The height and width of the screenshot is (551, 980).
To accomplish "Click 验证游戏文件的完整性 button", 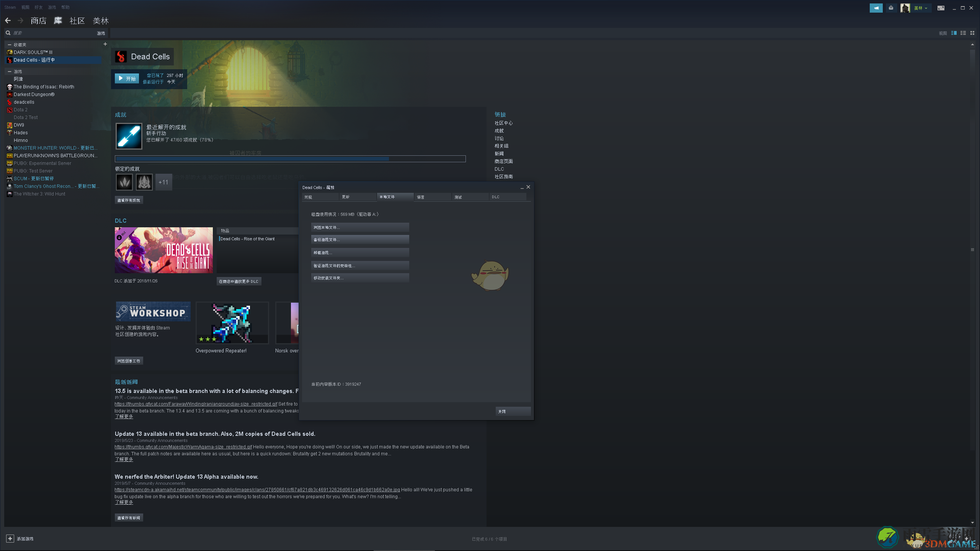I will (360, 266).
